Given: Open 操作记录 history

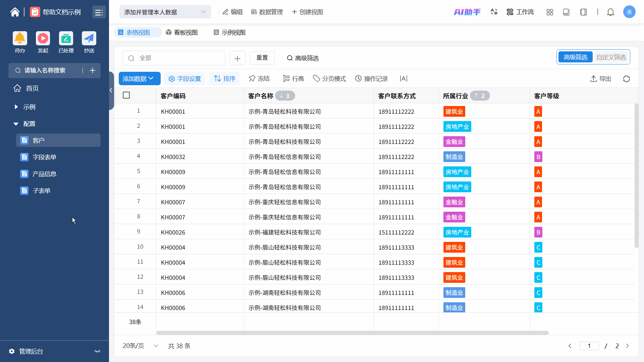Looking at the screenshot, I should click(x=372, y=79).
